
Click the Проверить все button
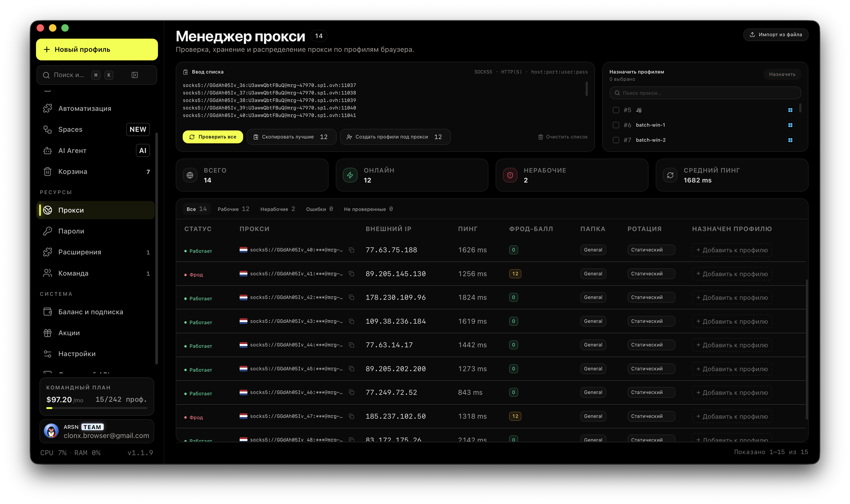pyautogui.click(x=213, y=137)
